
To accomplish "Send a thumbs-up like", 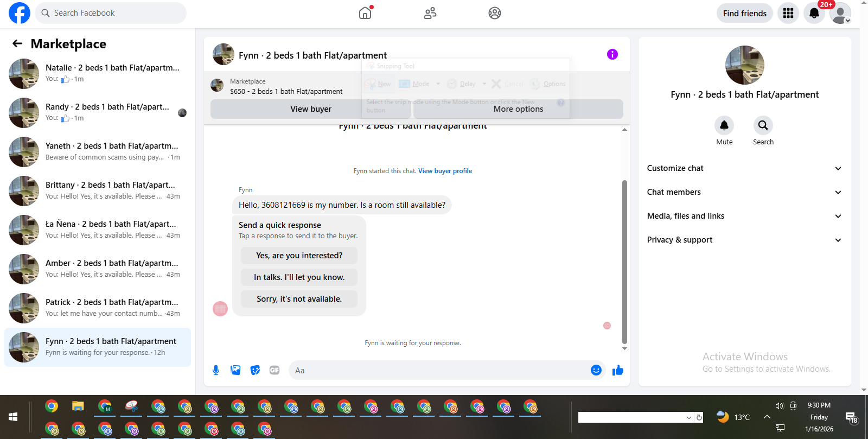I will [x=618, y=370].
